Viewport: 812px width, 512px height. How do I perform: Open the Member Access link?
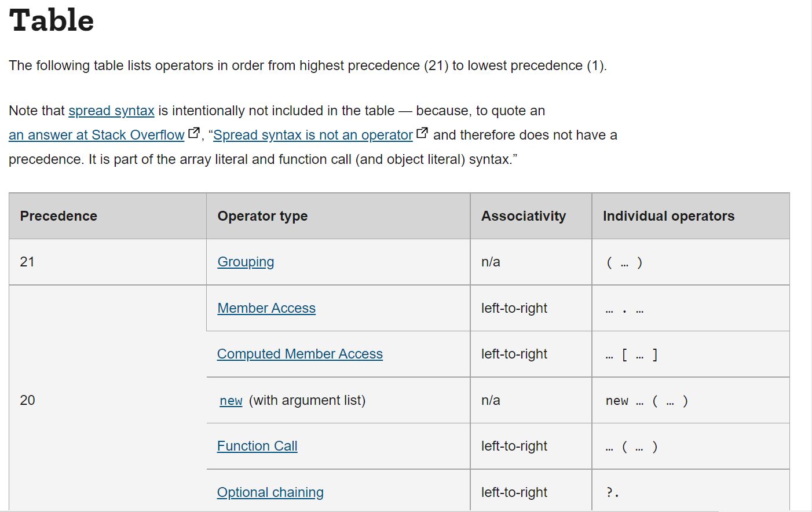tap(266, 308)
